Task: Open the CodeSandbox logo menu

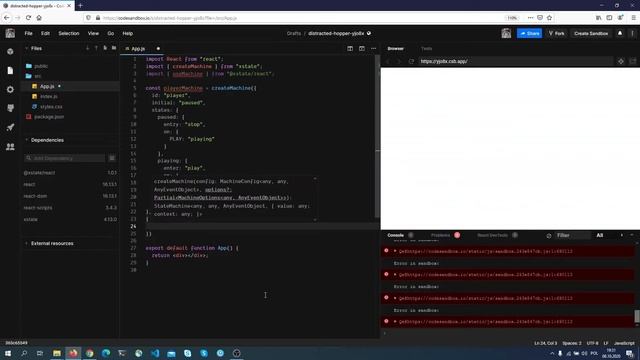Action: click(10, 33)
